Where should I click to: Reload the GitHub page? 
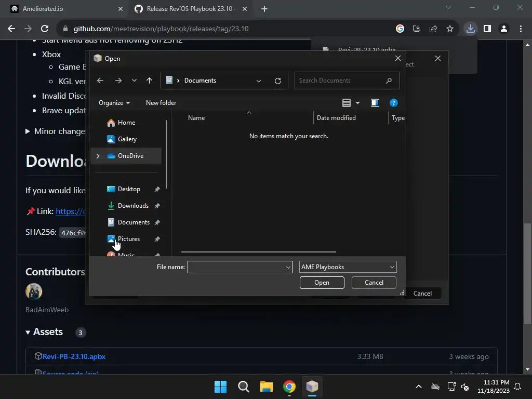[x=45, y=29]
